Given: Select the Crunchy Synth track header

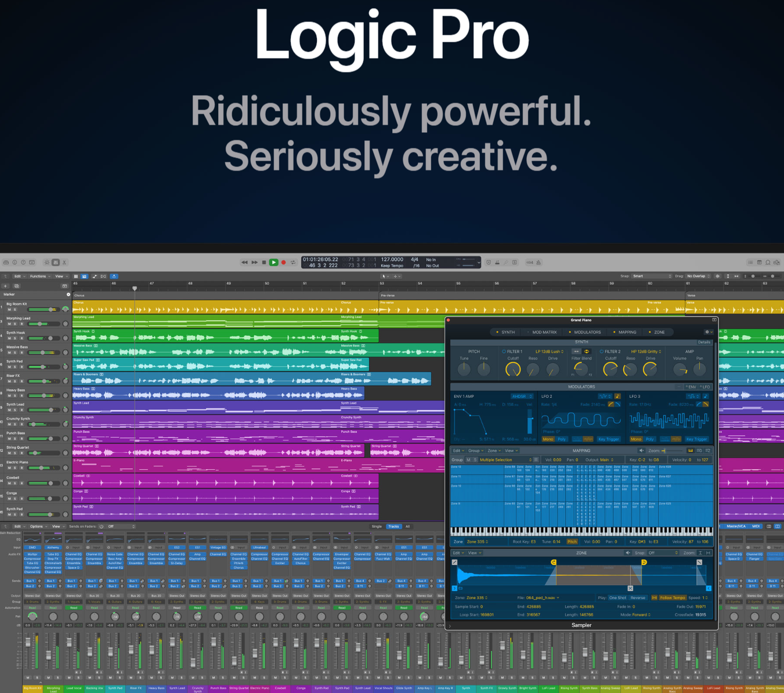Looking at the screenshot, I should point(35,422).
